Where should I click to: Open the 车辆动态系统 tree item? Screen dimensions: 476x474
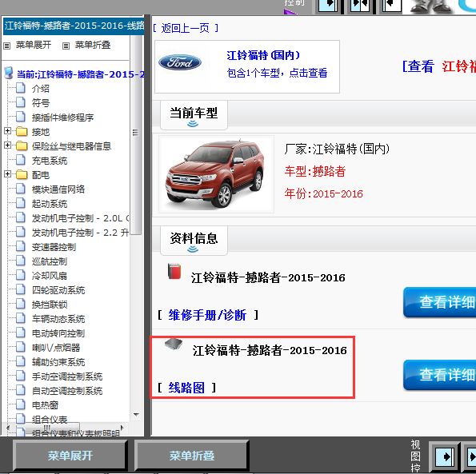click(x=58, y=319)
